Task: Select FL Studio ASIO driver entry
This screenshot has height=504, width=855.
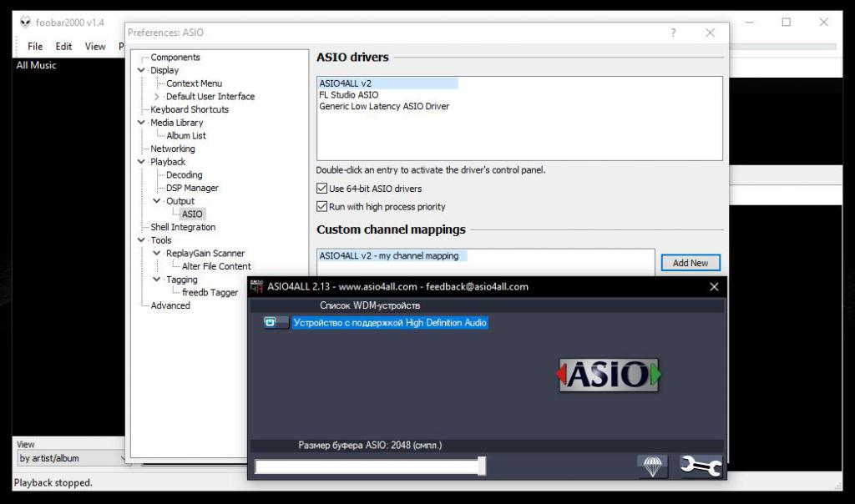Action: tap(348, 95)
